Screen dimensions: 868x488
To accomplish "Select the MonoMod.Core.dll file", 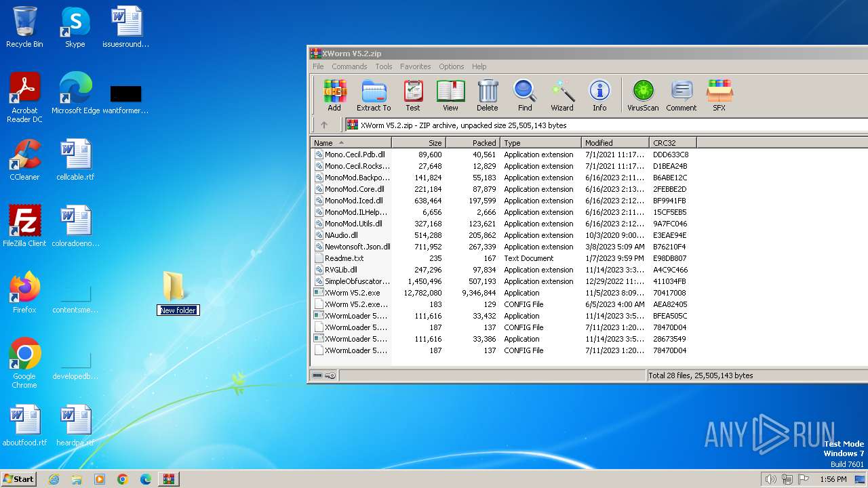I will [x=502, y=189].
